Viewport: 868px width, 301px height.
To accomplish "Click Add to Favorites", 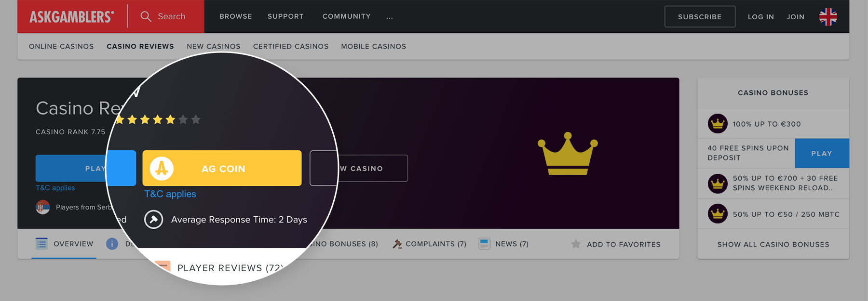I will coord(616,244).
